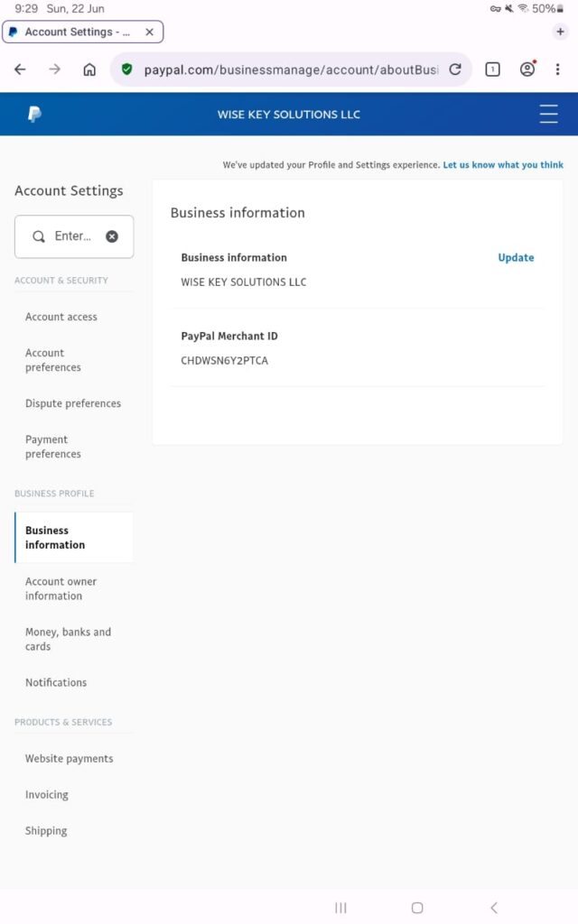Click the settings search input field
Screen dimensions: 578x924
coord(72,236)
